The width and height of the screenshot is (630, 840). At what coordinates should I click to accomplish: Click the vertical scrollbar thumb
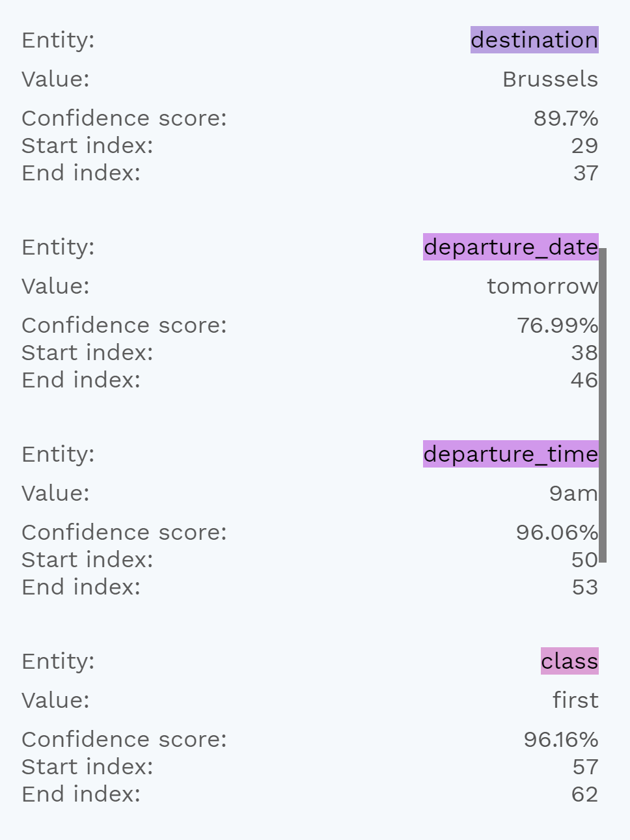coord(603,405)
